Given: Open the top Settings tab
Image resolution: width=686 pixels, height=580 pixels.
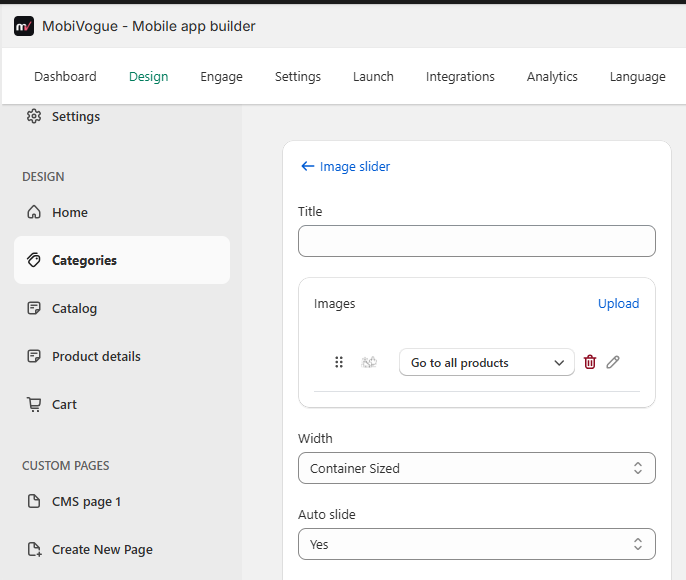Looking at the screenshot, I should (x=298, y=77).
